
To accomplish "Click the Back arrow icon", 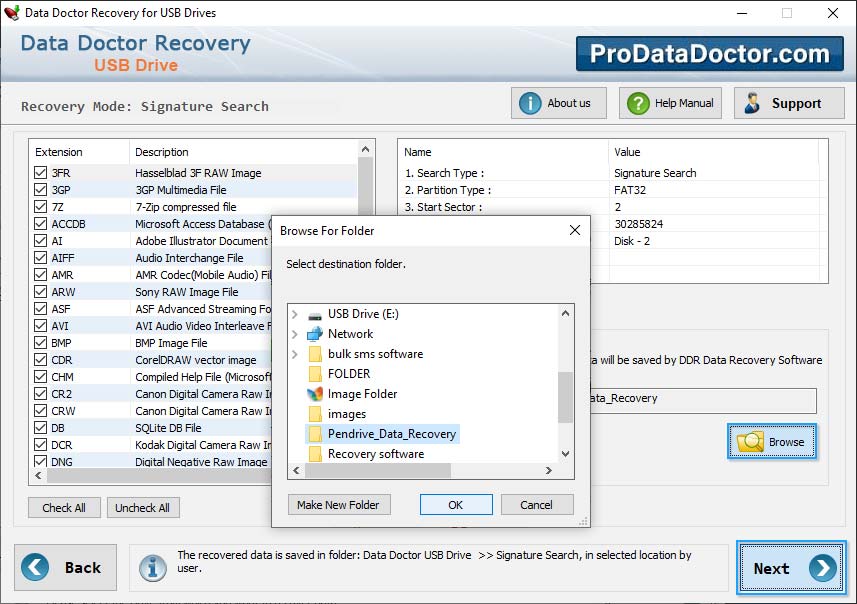I will click(35, 567).
